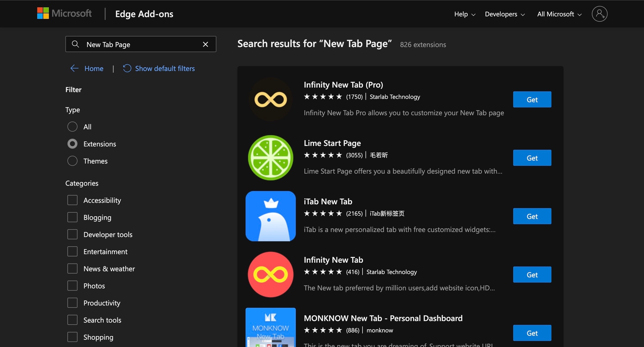Expand the Help dropdown menu
The width and height of the screenshot is (644, 347).
coord(465,14)
